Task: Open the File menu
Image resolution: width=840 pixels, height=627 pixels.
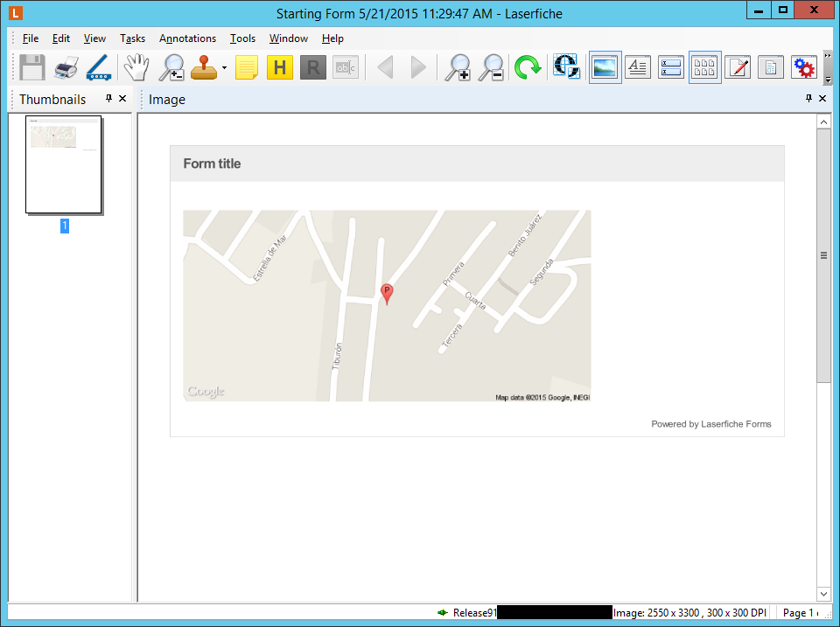Action: click(x=31, y=38)
